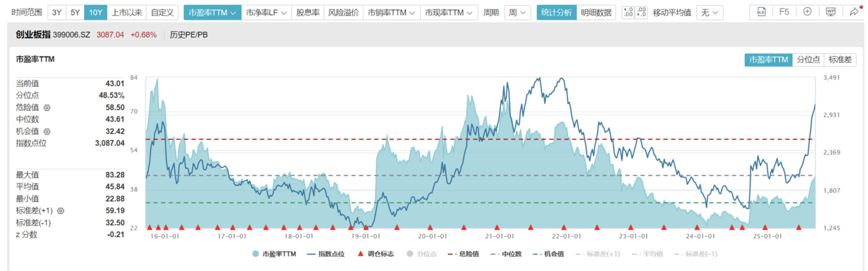Open settings gear beside 机会值

[x=47, y=131]
